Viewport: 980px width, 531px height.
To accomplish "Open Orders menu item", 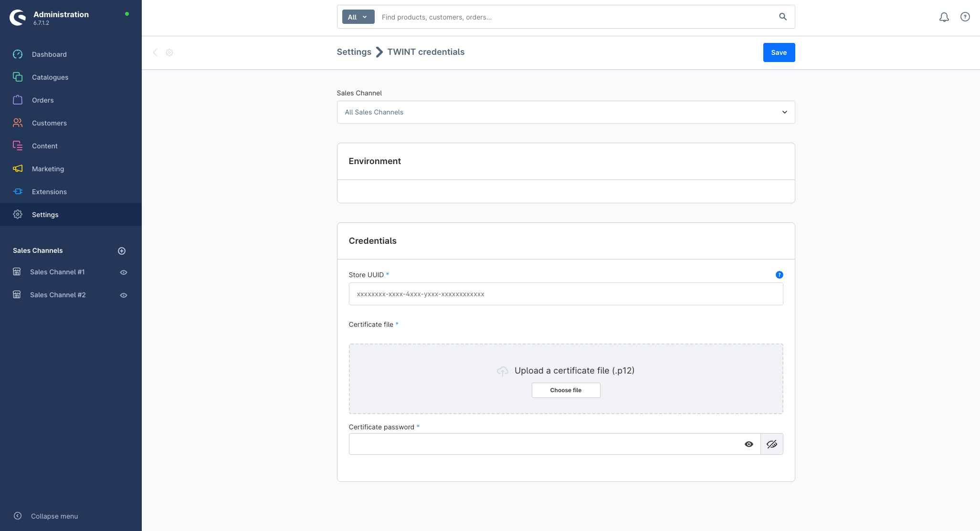I will pyautogui.click(x=43, y=100).
